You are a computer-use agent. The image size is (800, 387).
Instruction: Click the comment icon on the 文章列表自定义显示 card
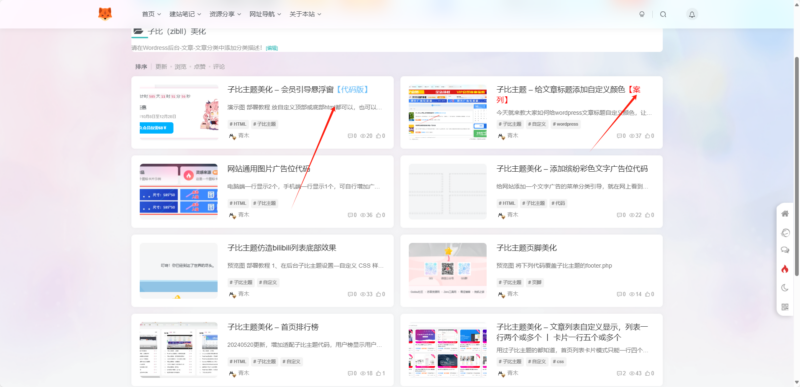tap(619, 373)
